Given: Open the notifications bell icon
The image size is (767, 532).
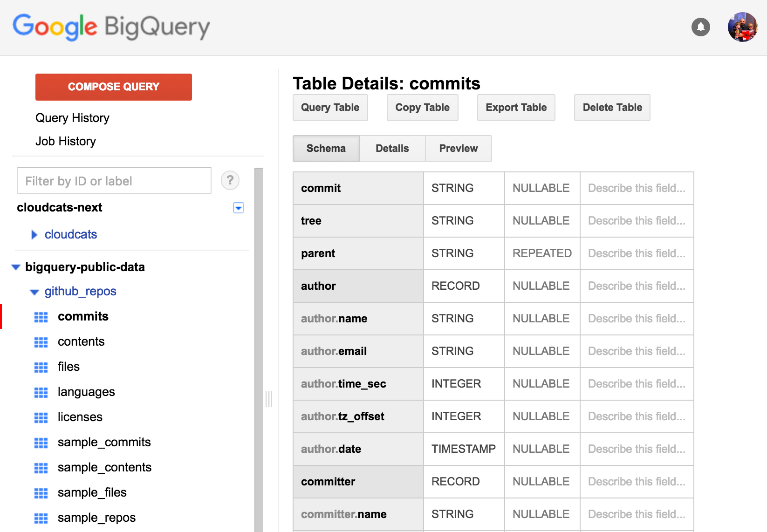Looking at the screenshot, I should [x=700, y=27].
